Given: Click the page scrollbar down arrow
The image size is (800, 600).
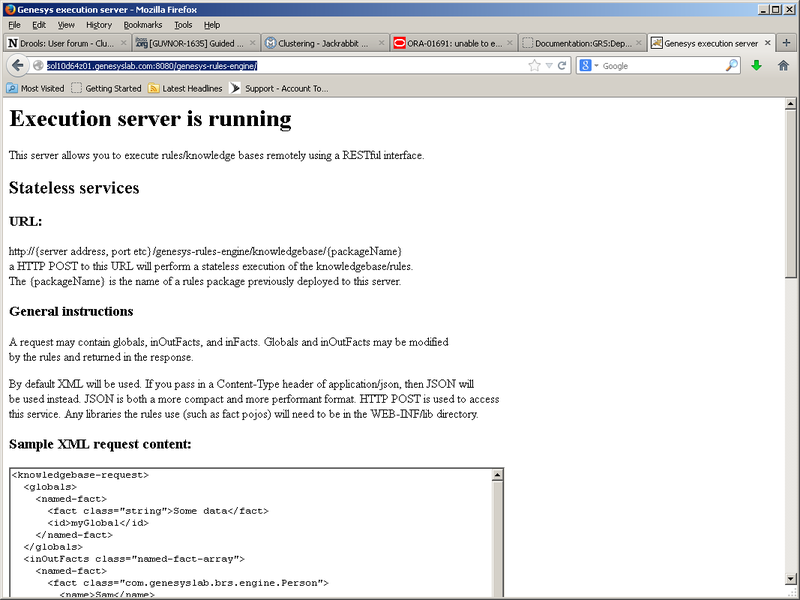Looking at the screenshot, I should [790, 579].
